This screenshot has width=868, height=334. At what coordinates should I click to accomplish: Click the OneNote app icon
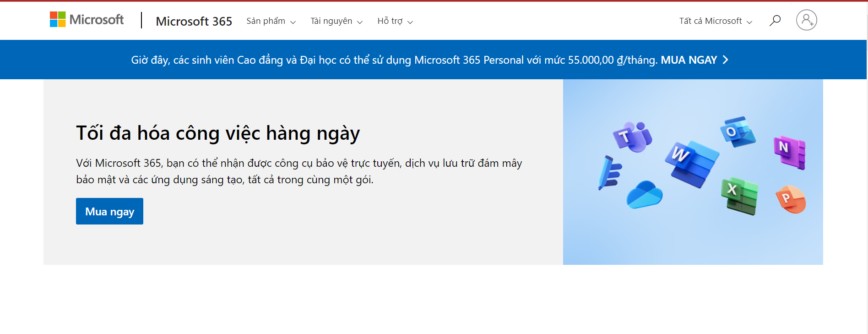790,153
